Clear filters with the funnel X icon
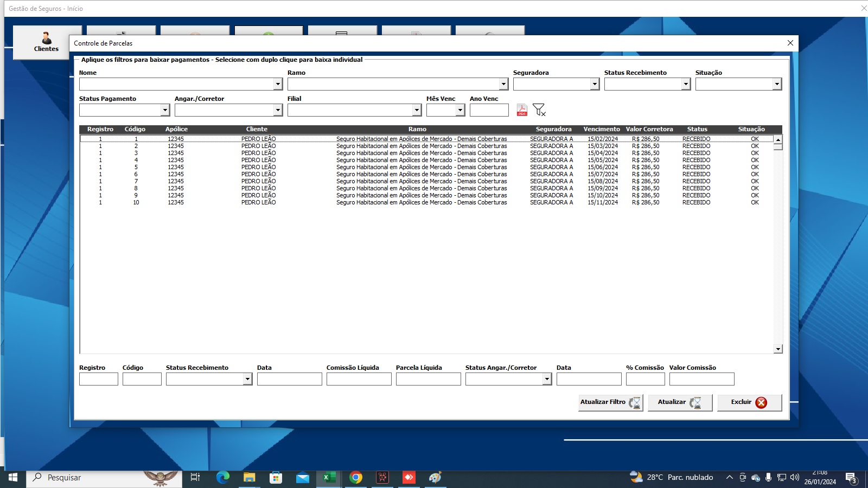Image resolution: width=868 pixels, height=488 pixels. click(x=539, y=110)
